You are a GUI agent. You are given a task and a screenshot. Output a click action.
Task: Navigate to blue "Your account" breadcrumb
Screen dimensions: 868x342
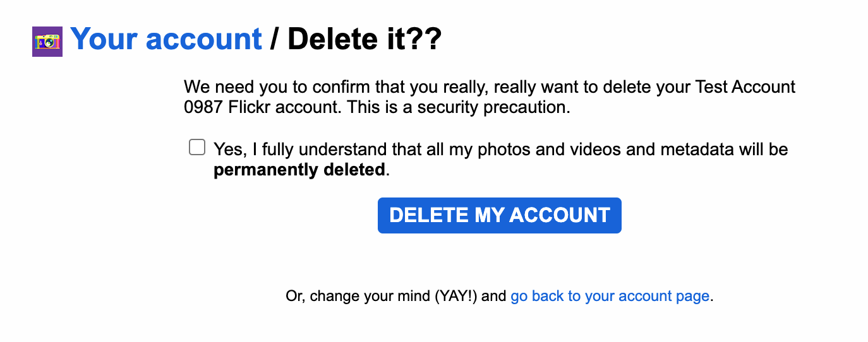(x=166, y=39)
